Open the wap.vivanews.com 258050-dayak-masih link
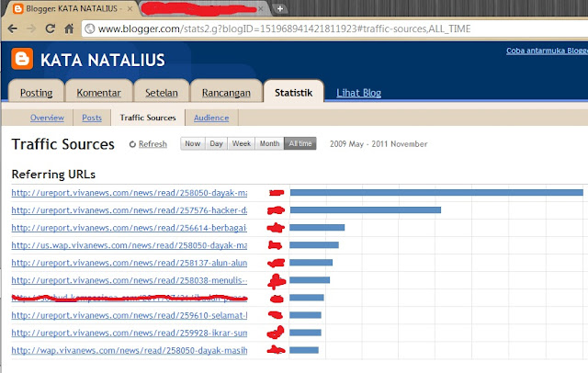 [130, 351]
